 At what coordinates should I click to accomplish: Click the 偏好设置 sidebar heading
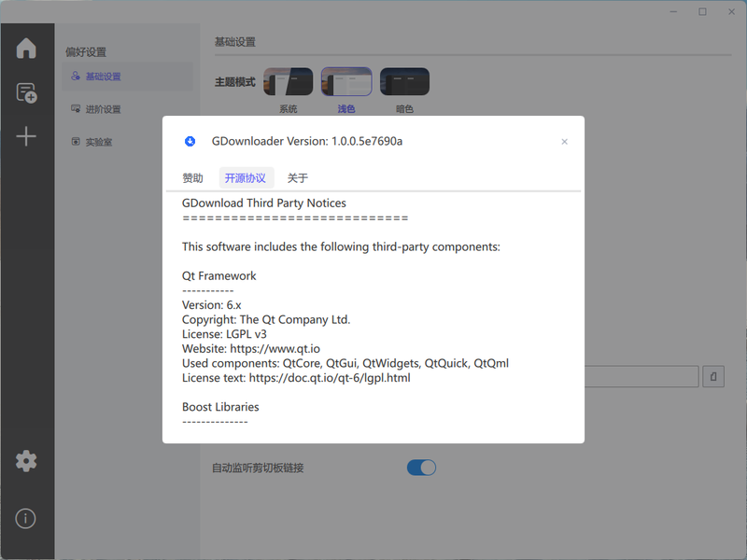coord(86,52)
